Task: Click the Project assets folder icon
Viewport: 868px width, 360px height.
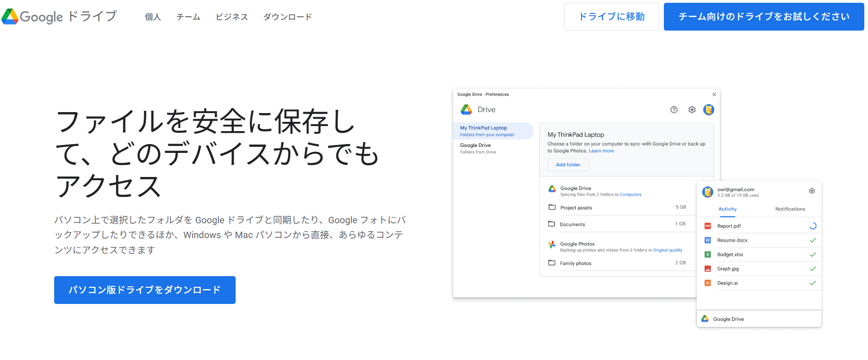Action: click(x=552, y=207)
